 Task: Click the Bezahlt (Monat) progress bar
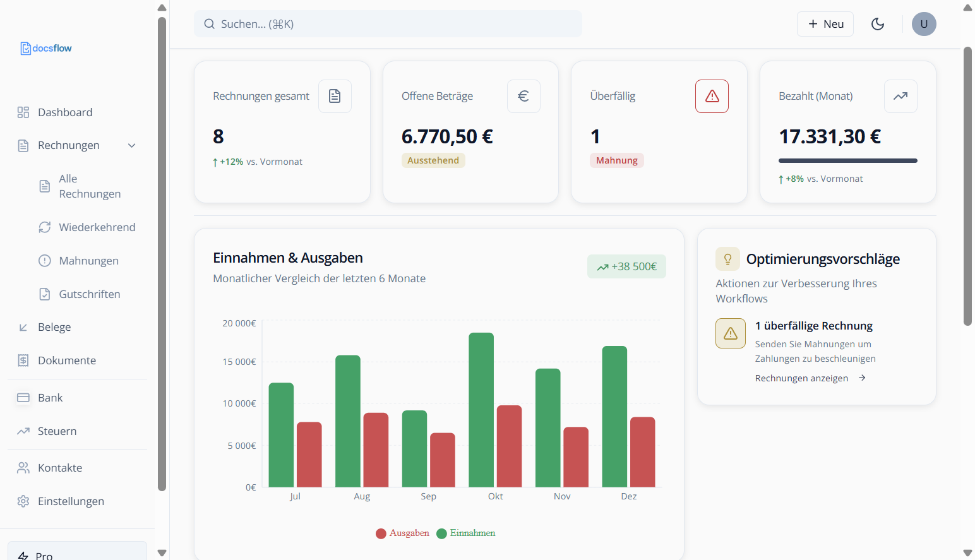[847, 161]
